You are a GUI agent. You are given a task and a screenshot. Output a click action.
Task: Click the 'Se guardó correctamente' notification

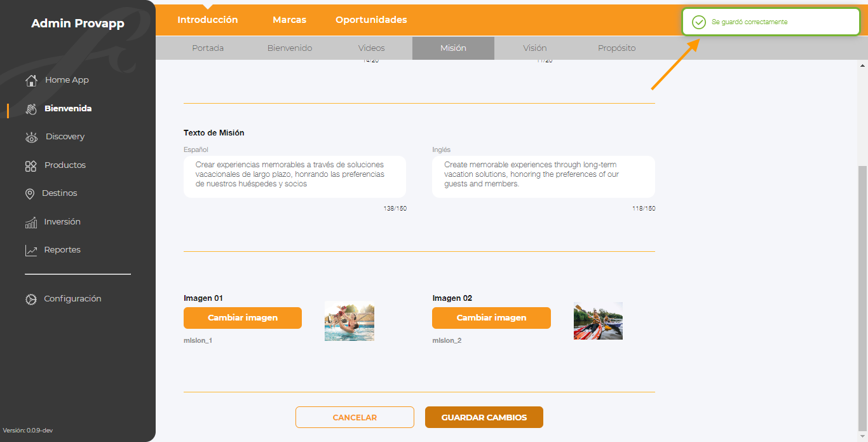tap(771, 22)
